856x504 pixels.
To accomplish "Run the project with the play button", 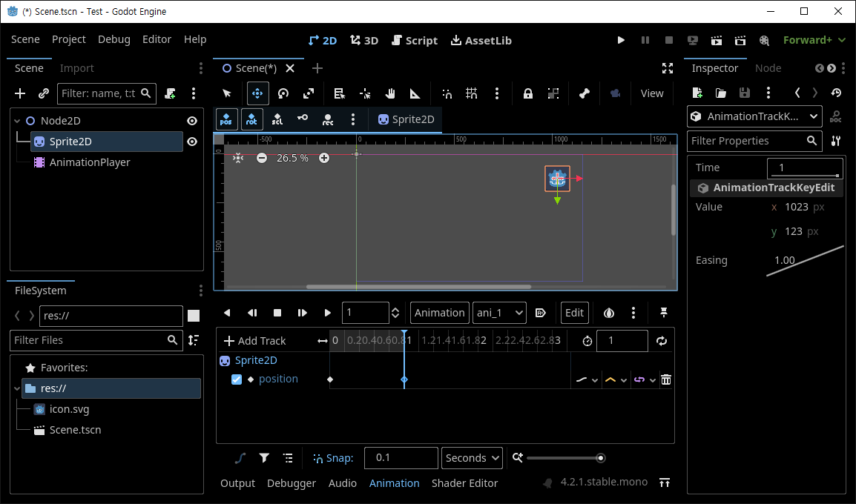I will (x=621, y=40).
